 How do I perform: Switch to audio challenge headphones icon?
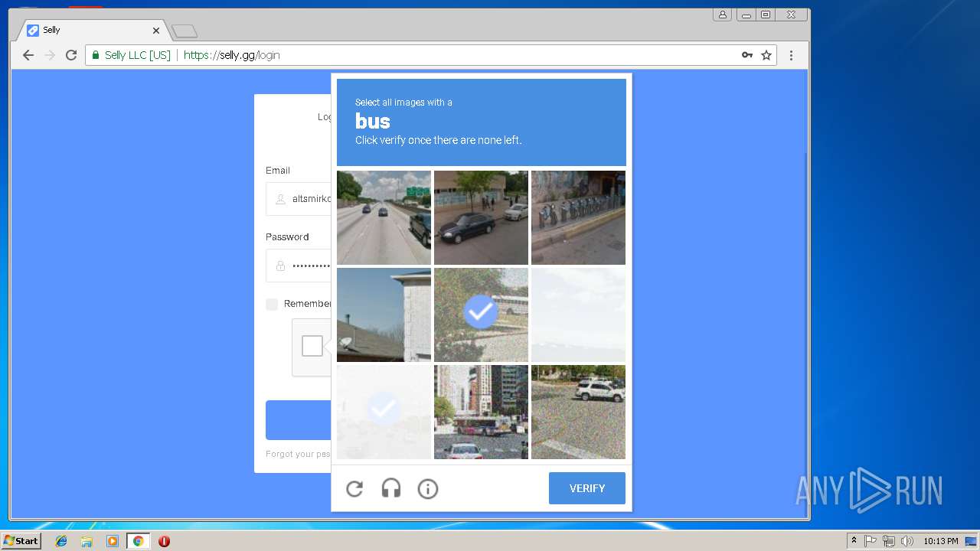[391, 488]
